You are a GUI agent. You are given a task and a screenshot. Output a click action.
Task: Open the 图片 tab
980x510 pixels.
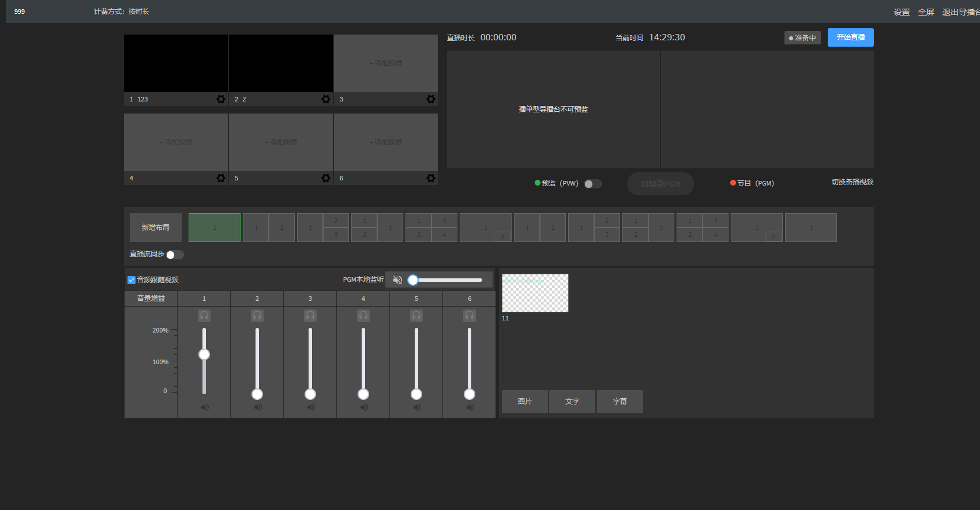coord(524,402)
